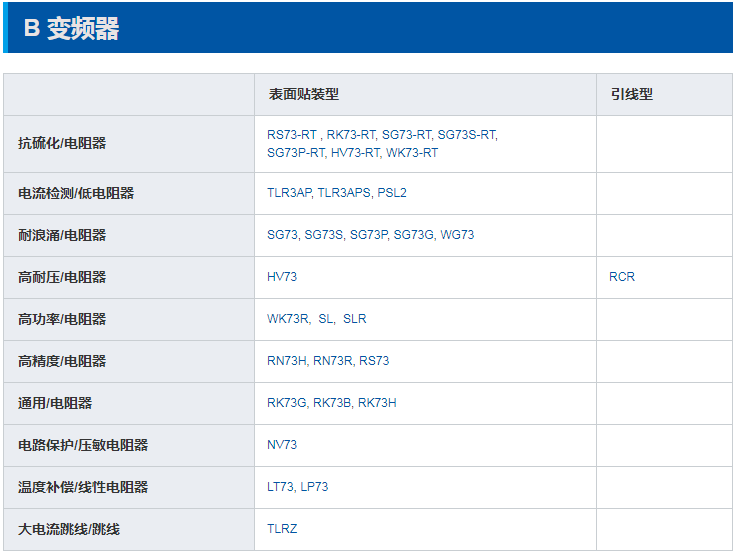Select the SG73G link
Viewport: 736px width, 554px height.
point(414,235)
